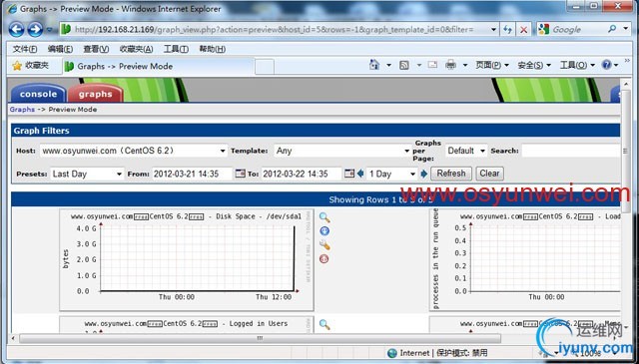Viewport: 639px width, 364px height.
Task: Click the Clear button
Action: point(489,174)
